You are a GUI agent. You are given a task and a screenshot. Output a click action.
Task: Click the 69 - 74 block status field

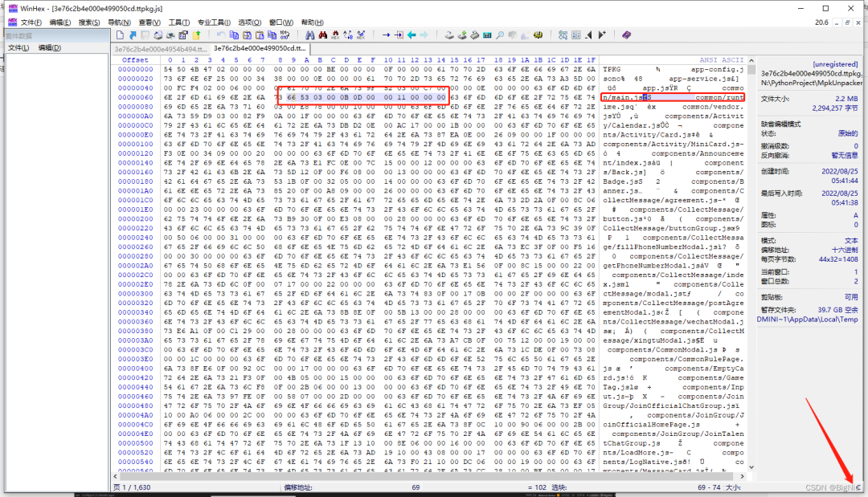tap(709, 487)
